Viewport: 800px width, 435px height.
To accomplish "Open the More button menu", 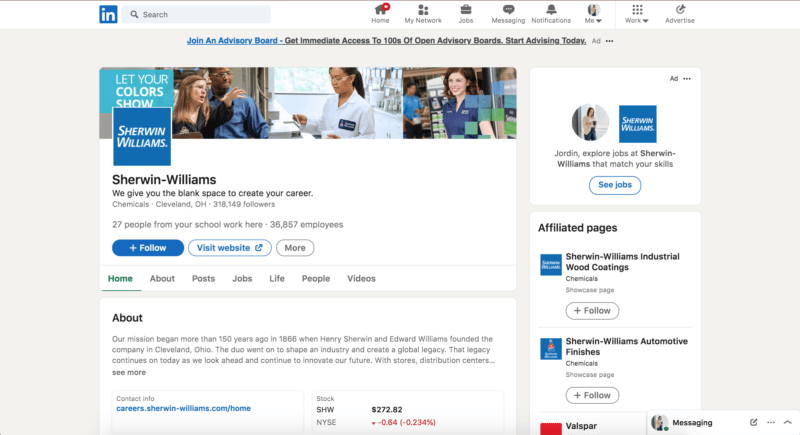I will tap(295, 248).
